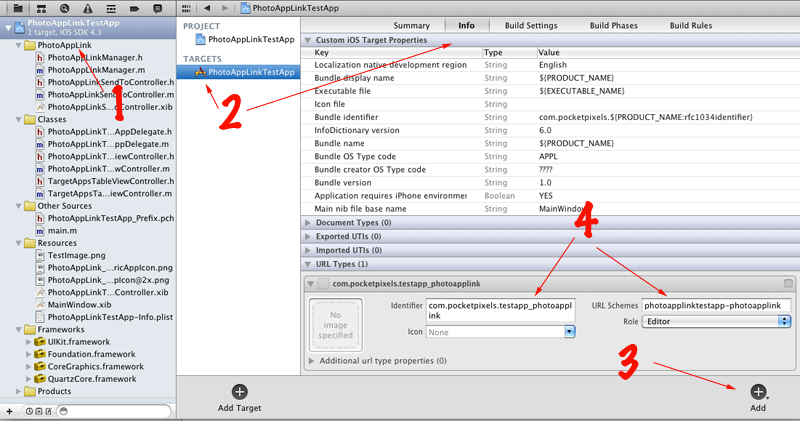Expand Additional url type properties (0)
The width and height of the screenshot is (800, 421).
(312, 361)
